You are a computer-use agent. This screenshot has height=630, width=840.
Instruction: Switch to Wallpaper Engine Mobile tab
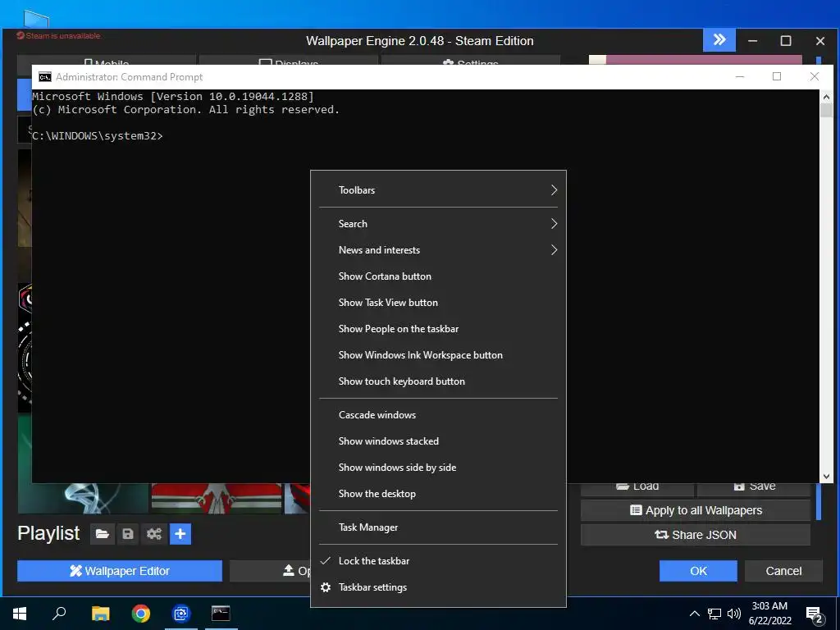pos(107,60)
